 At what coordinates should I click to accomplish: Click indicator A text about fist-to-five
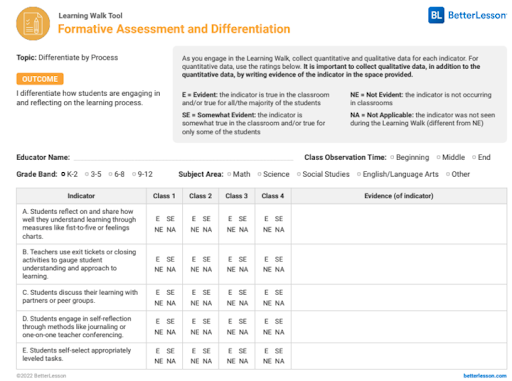point(79,224)
